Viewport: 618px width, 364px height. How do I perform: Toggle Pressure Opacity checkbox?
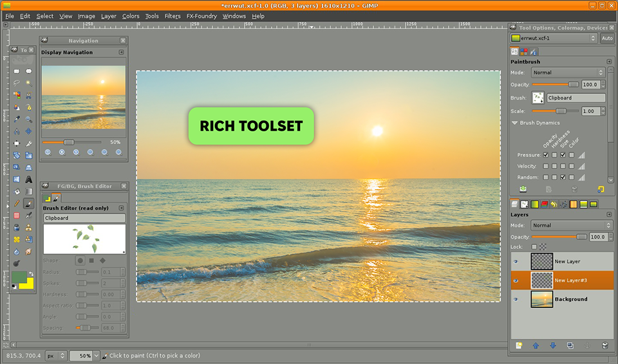point(545,155)
